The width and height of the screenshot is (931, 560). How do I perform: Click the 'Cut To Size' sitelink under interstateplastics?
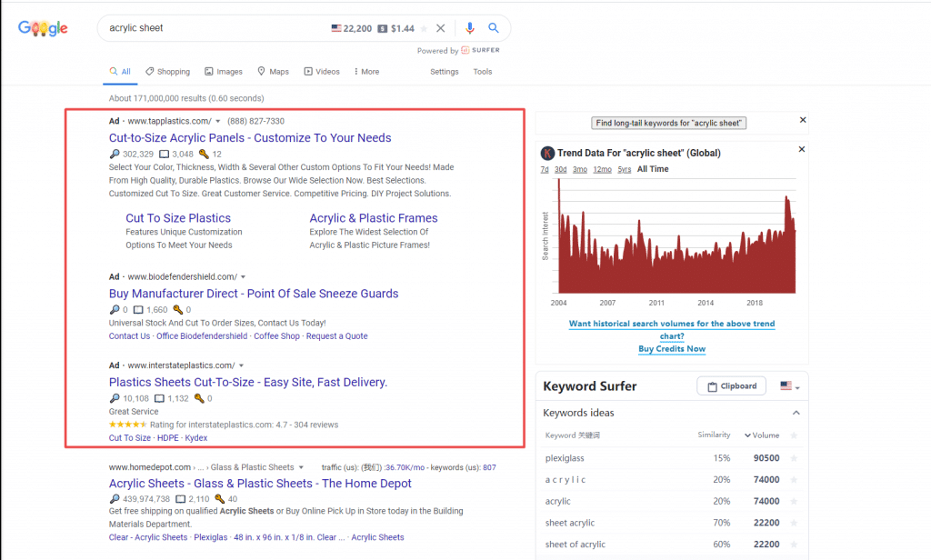[129, 438]
